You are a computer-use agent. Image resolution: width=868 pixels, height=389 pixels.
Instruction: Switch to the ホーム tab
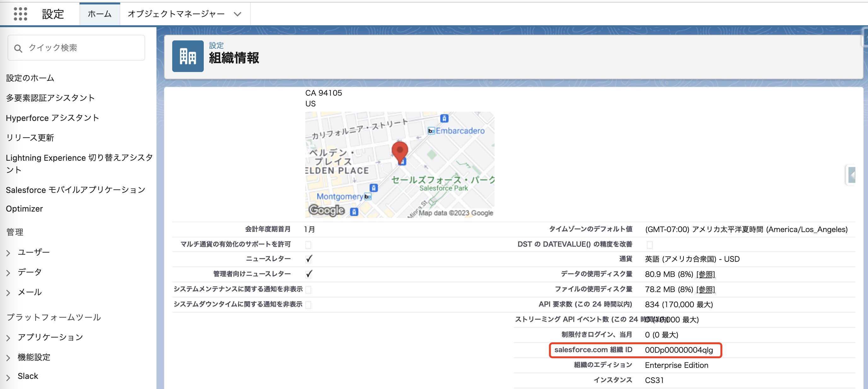coord(99,14)
